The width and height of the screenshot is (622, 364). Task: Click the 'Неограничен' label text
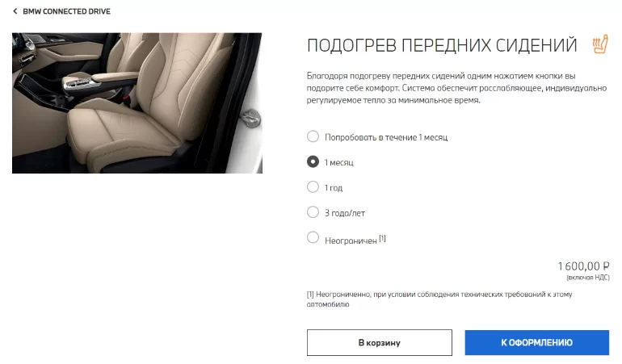coord(351,241)
